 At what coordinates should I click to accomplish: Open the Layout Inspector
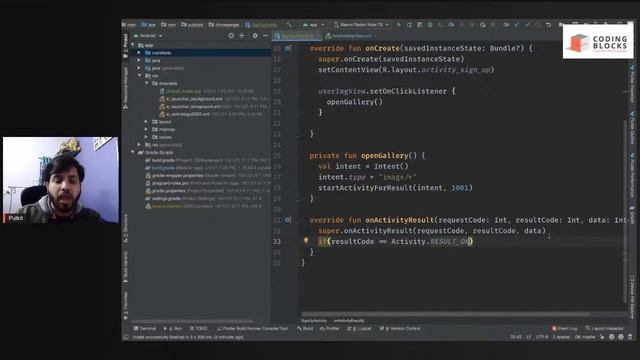604,328
